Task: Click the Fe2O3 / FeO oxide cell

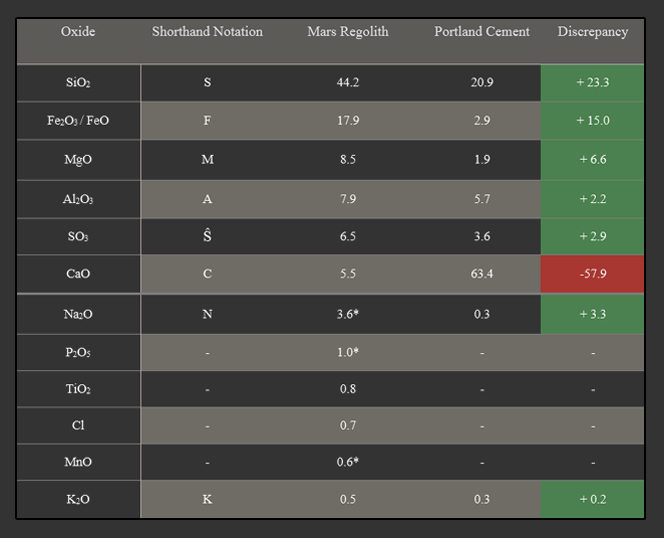Action: coord(78,121)
